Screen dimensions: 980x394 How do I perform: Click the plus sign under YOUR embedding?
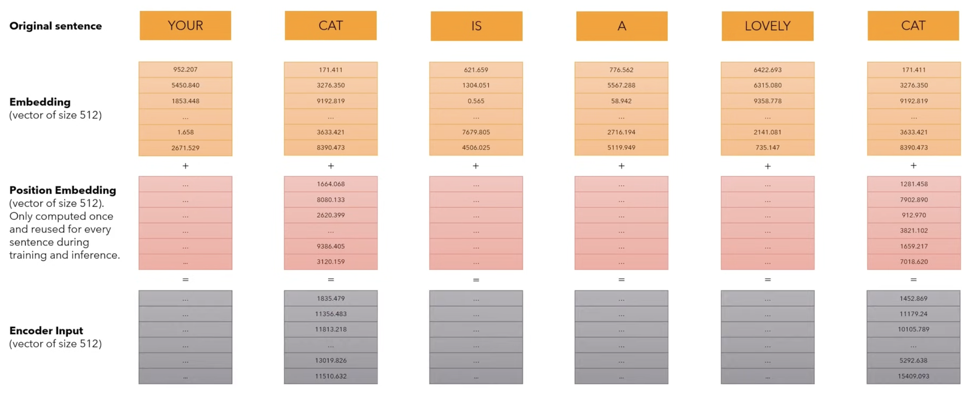[185, 166]
